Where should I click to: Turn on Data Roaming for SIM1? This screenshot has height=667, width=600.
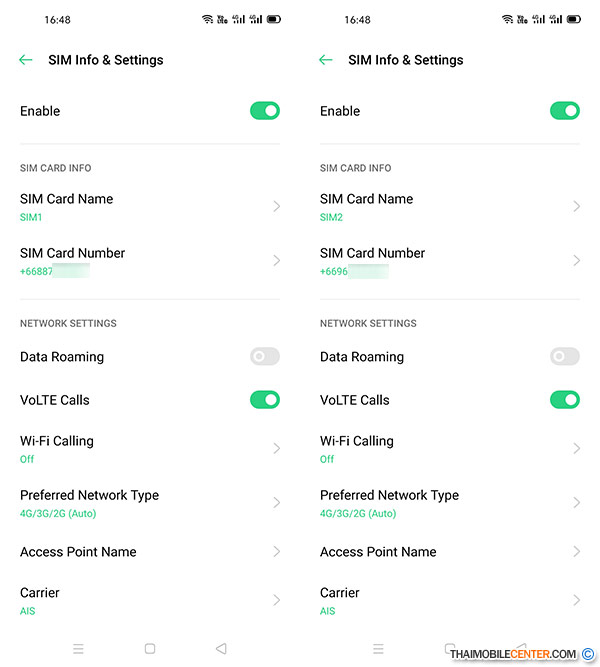[x=265, y=357]
